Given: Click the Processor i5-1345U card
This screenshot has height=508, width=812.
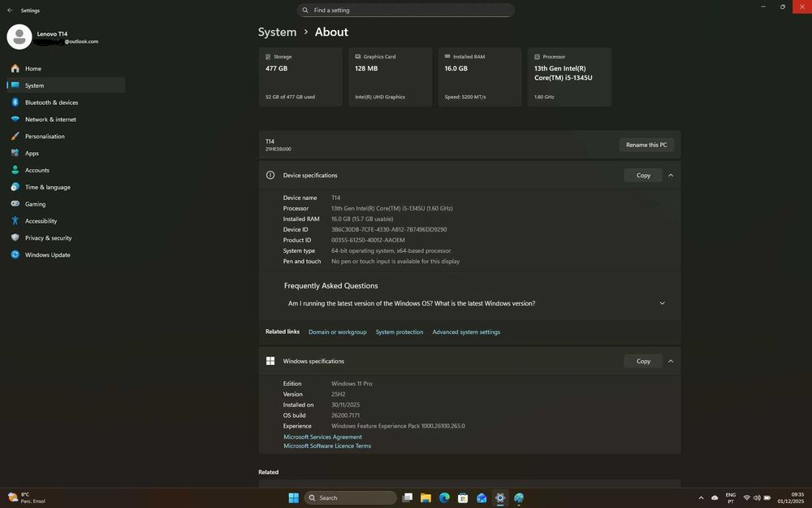Looking at the screenshot, I should coord(570,76).
